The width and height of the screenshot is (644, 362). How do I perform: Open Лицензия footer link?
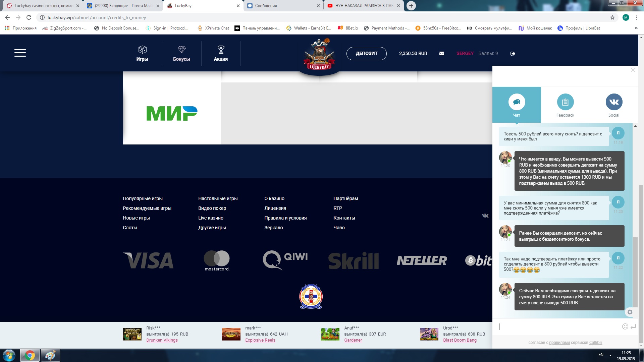point(275,208)
